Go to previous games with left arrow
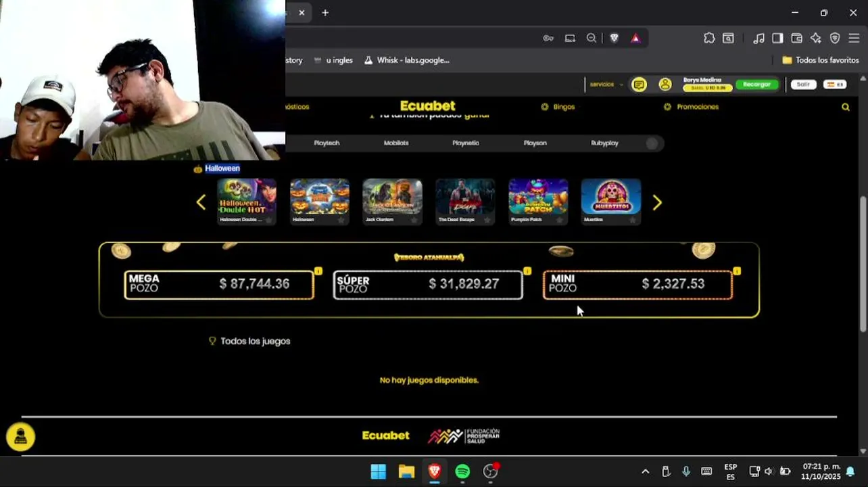Image resolution: width=868 pixels, height=487 pixels. click(x=201, y=202)
